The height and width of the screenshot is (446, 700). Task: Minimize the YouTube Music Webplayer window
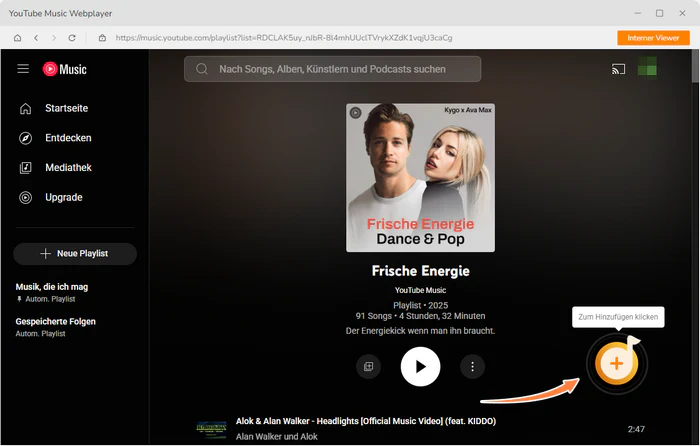pos(638,13)
